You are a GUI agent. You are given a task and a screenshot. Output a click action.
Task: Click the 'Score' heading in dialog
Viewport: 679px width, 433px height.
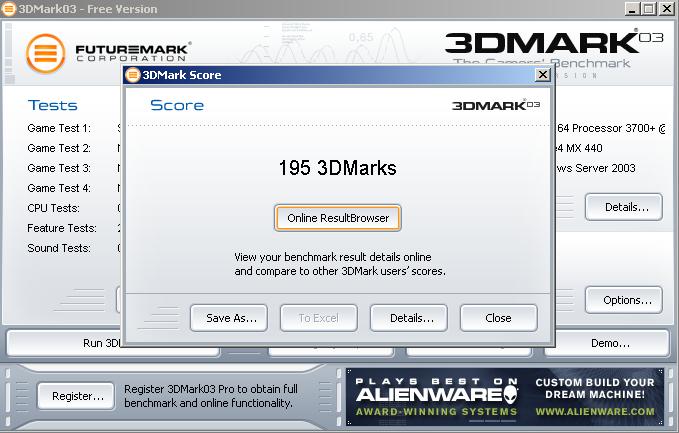pos(177,105)
